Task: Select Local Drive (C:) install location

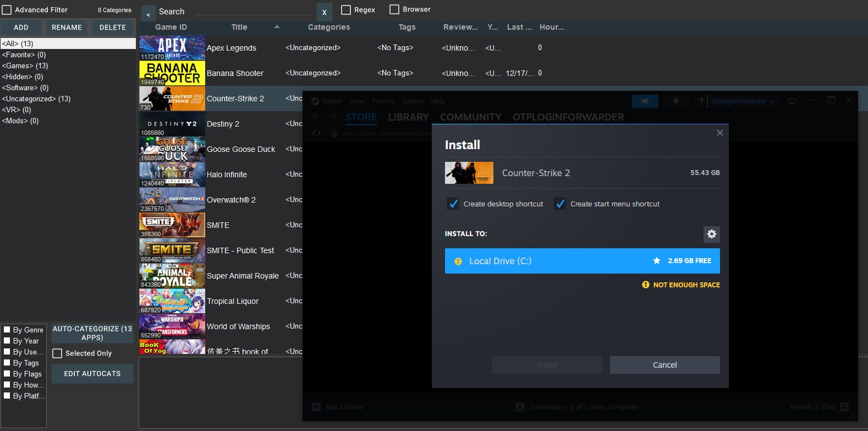Action: tap(550, 261)
